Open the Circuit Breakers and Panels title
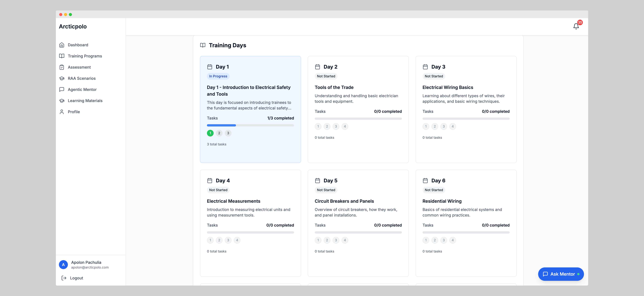This screenshot has width=644, height=296. click(344, 201)
